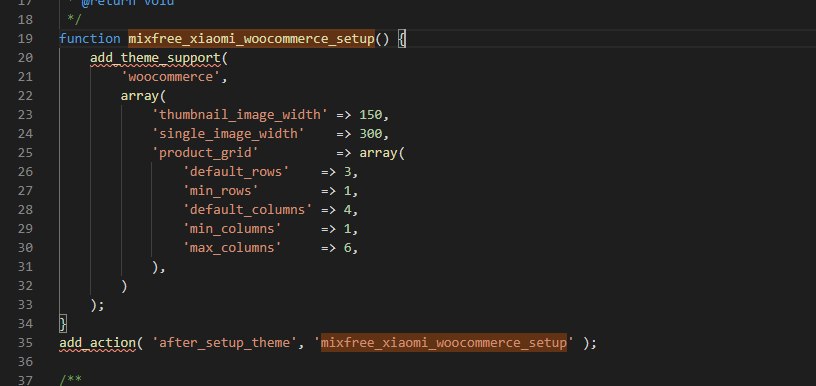This screenshot has width=816, height=386.
Task: Select the 'single_image_width' array key
Action: click(x=228, y=134)
